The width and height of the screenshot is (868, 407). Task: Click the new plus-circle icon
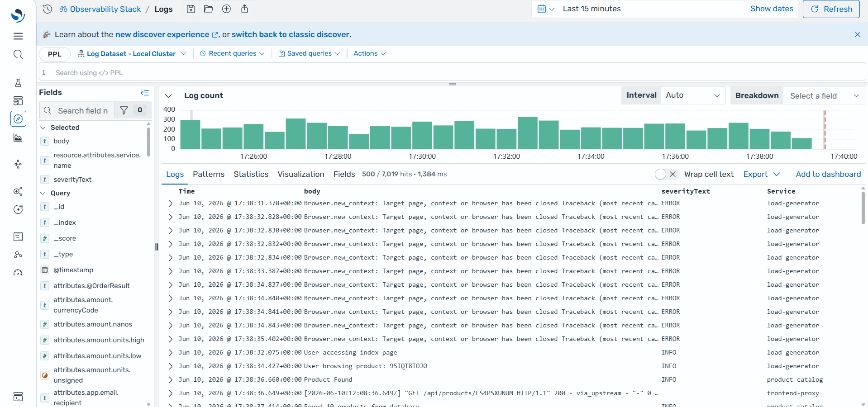click(x=227, y=9)
